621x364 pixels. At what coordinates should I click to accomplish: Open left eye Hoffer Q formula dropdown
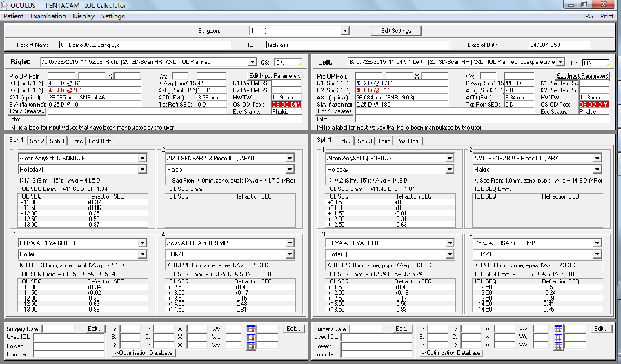click(449, 254)
